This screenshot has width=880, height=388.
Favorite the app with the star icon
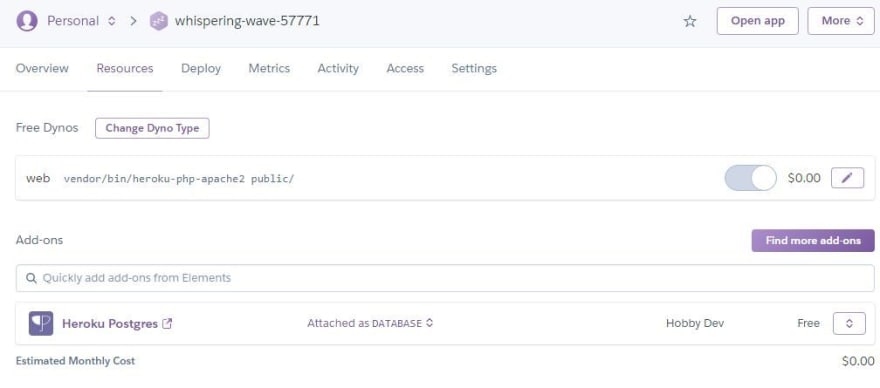(x=690, y=21)
